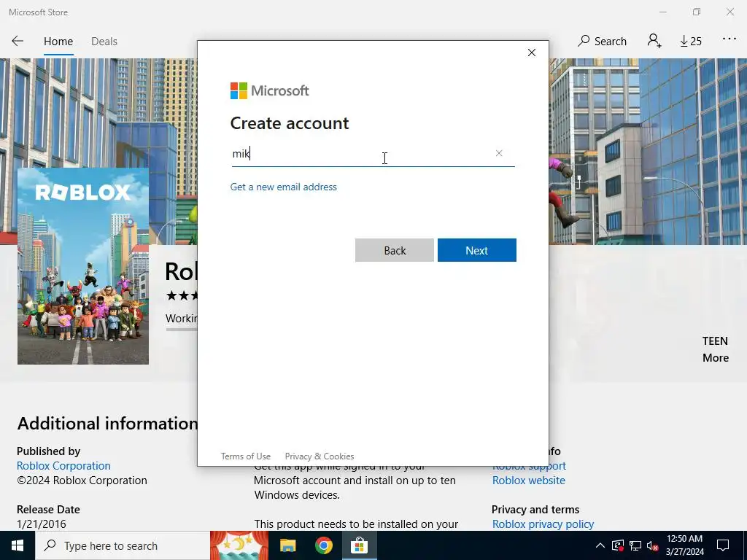
Task: Open the Roblox website link
Action: pyautogui.click(x=529, y=481)
